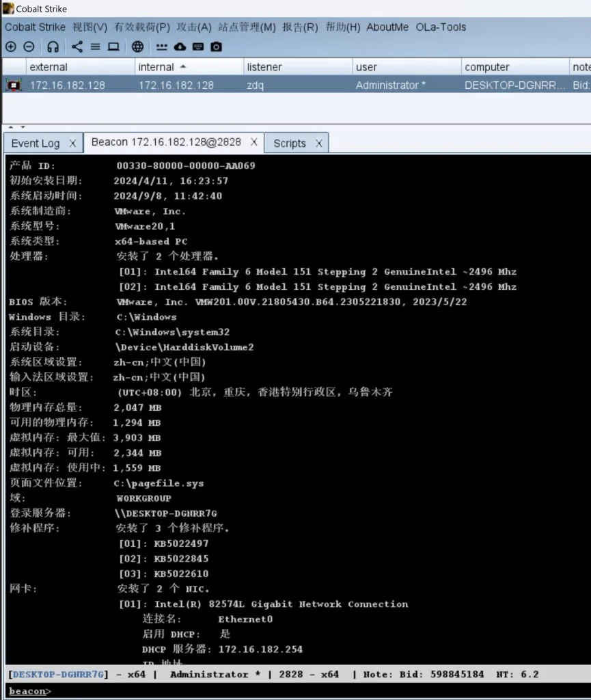The image size is (591, 700).
Task: Close the Event Log tab
Action: [72, 144]
